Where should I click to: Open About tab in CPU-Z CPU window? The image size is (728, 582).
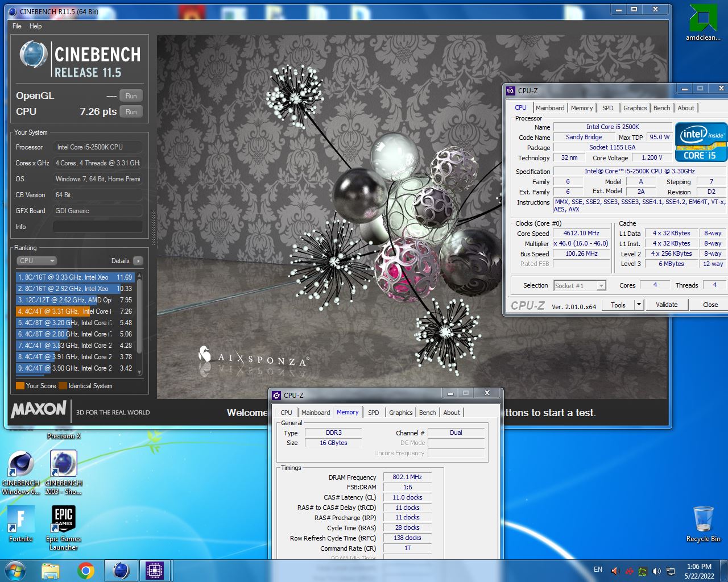(x=686, y=108)
